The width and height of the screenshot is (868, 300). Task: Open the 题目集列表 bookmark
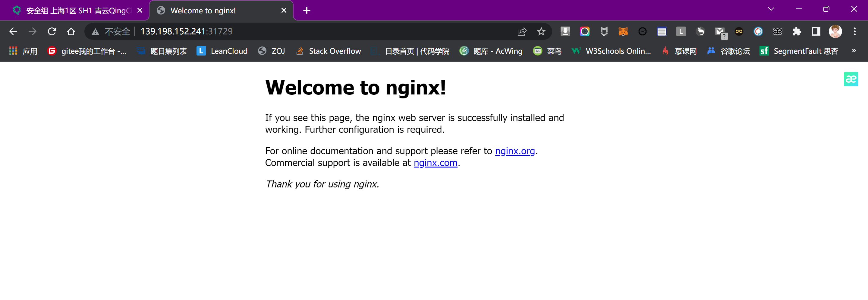162,51
